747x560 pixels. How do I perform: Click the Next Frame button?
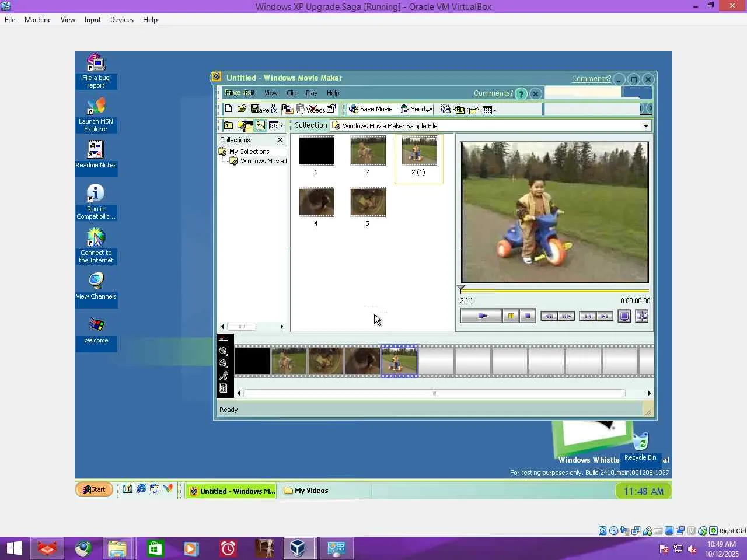tap(566, 316)
